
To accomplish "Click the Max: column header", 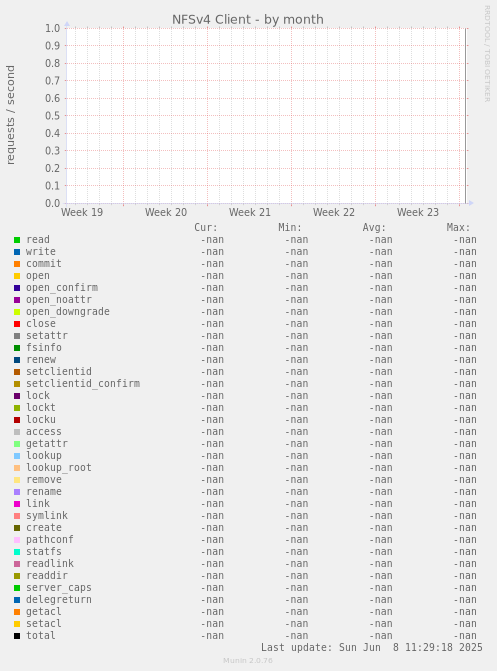I will [x=458, y=227].
